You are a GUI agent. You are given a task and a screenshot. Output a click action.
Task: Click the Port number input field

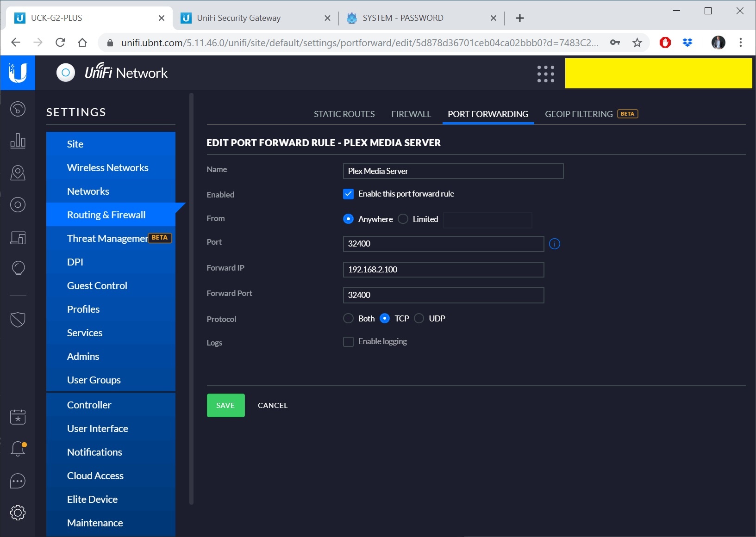[x=444, y=244]
